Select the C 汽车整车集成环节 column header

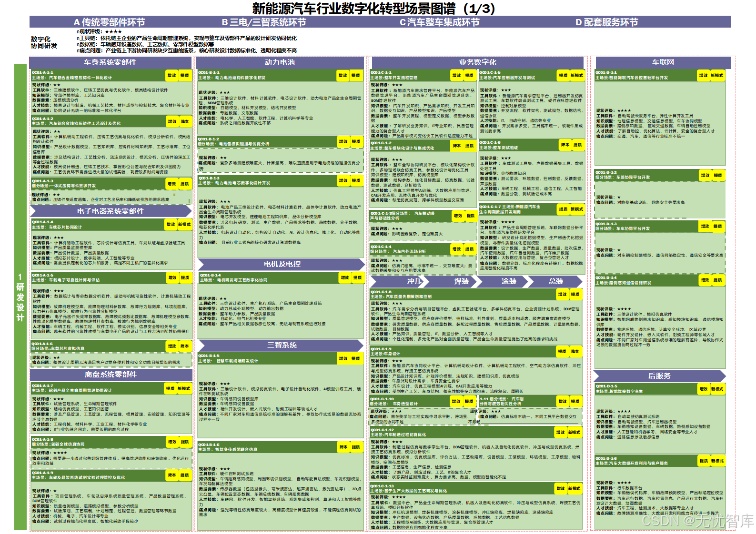pos(439,22)
